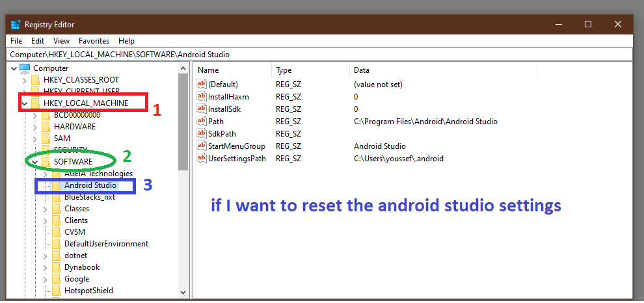Screen dimensions: 644x303
Task: Click the tree pane scrollbar thumb
Action: 183,122
